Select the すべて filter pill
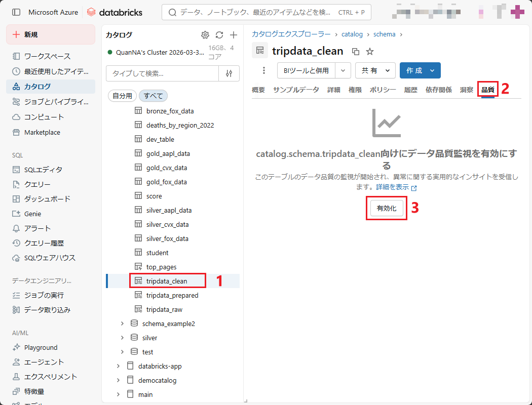 pos(153,96)
